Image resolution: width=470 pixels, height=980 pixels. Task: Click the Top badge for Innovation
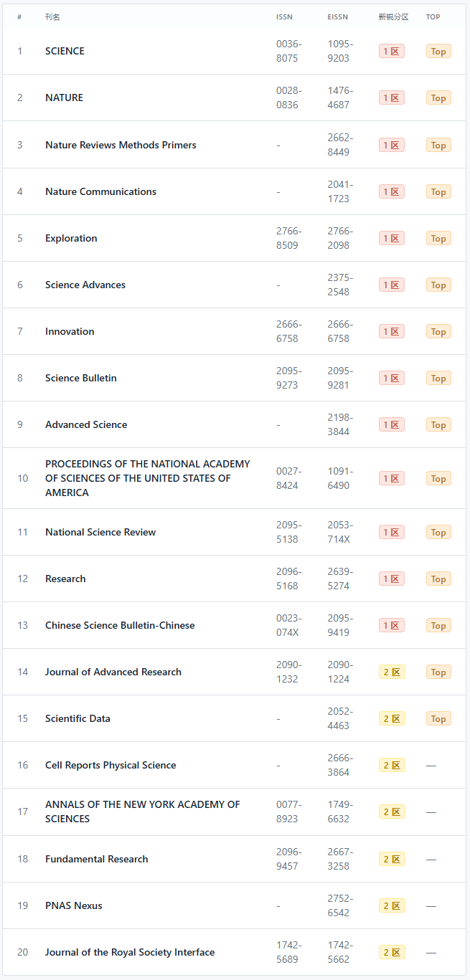click(x=438, y=331)
